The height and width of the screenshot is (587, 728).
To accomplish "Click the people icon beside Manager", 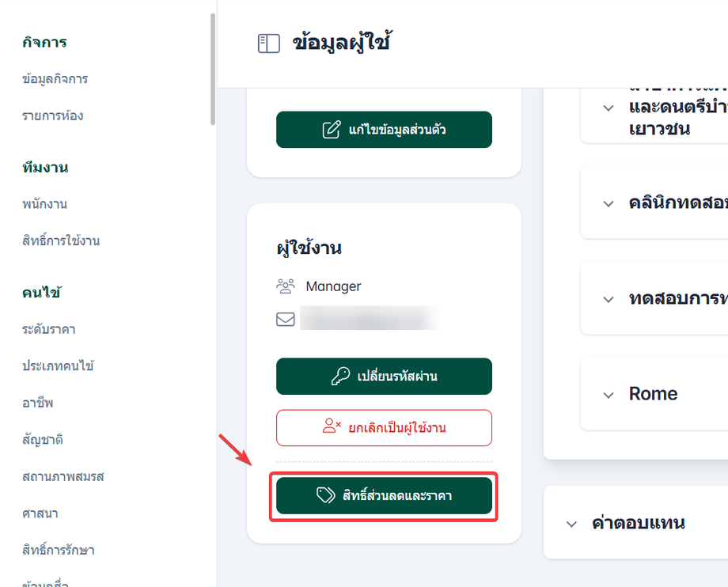I will pyautogui.click(x=286, y=286).
